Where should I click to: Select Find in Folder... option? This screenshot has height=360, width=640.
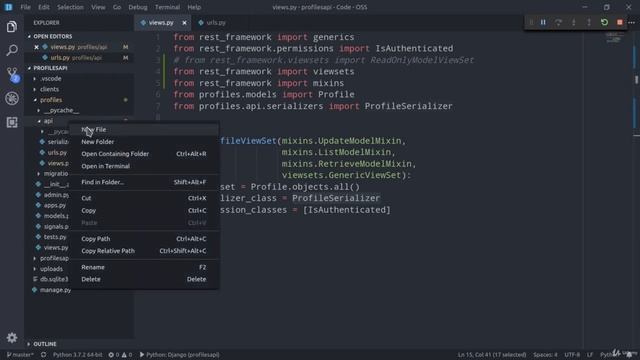pyautogui.click(x=144, y=182)
